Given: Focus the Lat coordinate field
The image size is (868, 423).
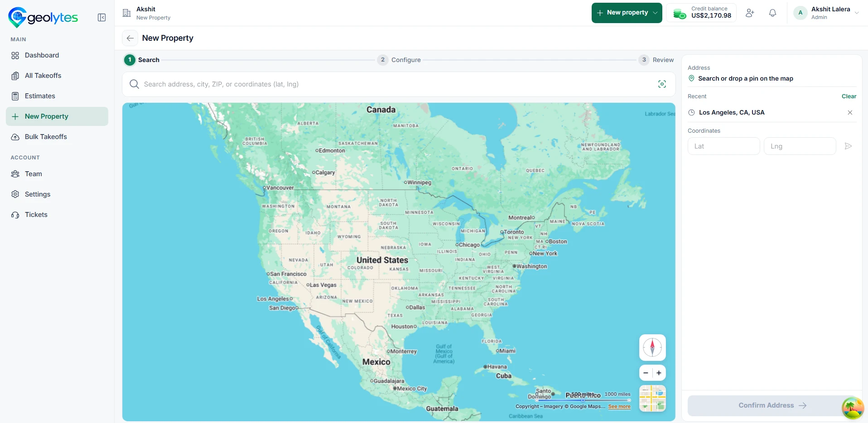Looking at the screenshot, I should click(723, 146).
